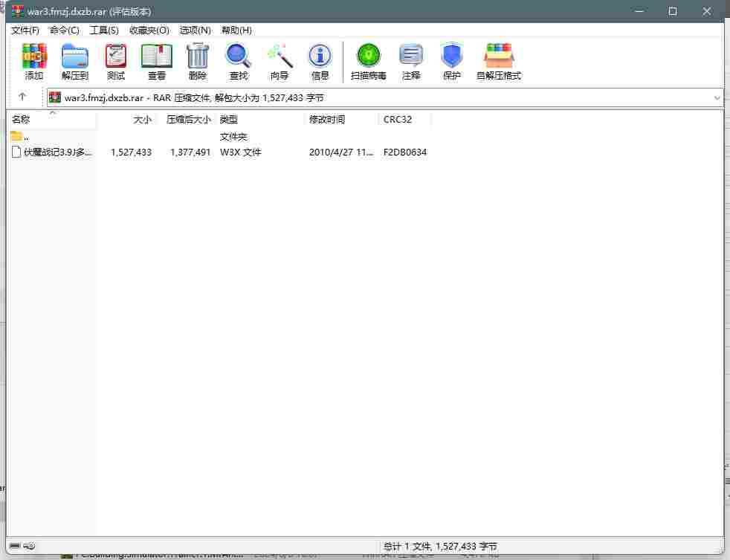Open the 收藏夹(O) menu
This screenshot has height=560, width=730.
149,30
